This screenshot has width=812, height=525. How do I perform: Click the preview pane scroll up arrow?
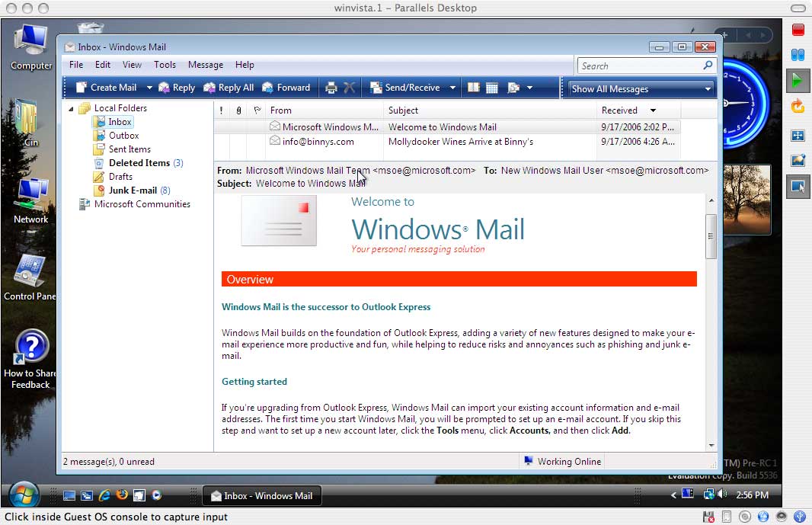[x=711, y=200]
